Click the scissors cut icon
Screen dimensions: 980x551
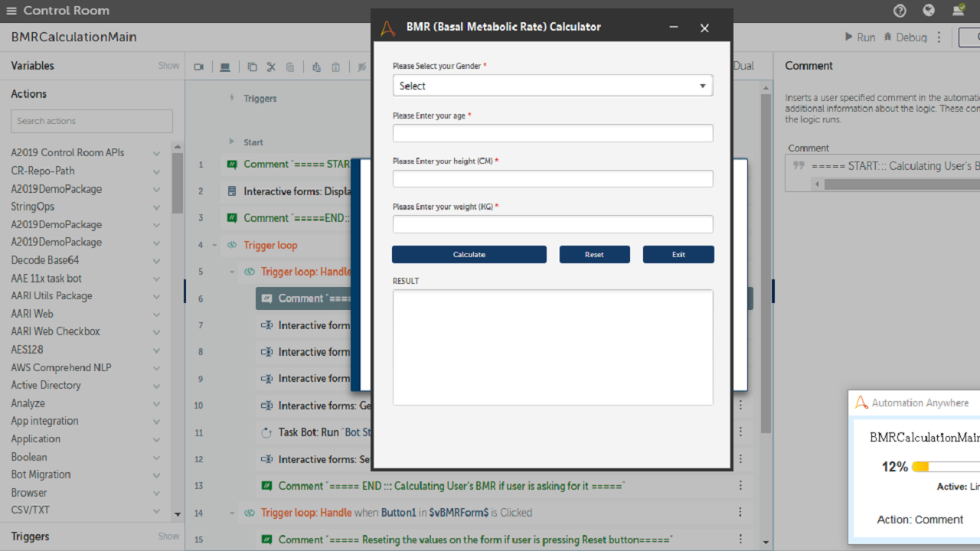coord(271,67)
